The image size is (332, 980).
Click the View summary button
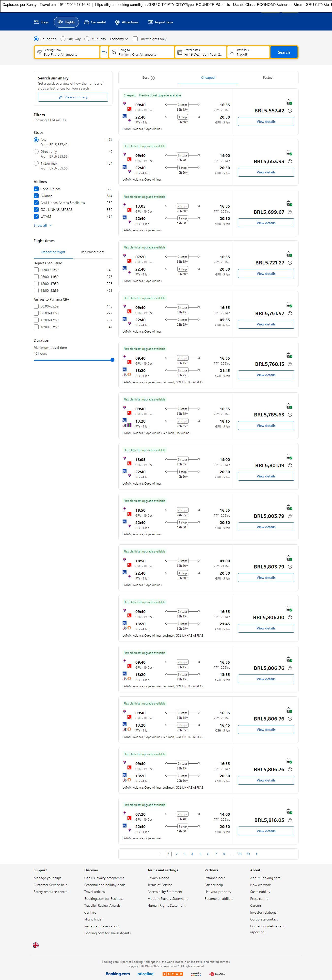[73, 97]
